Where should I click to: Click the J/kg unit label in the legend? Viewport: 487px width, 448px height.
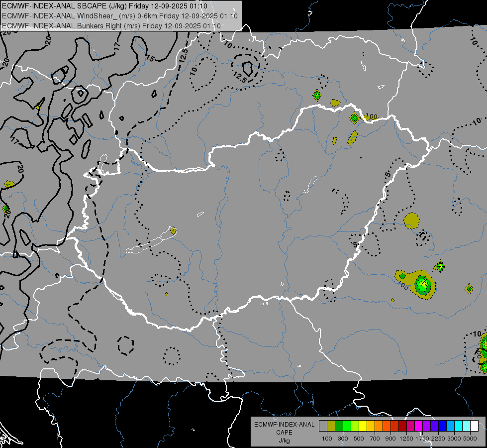tap(284, 441)
